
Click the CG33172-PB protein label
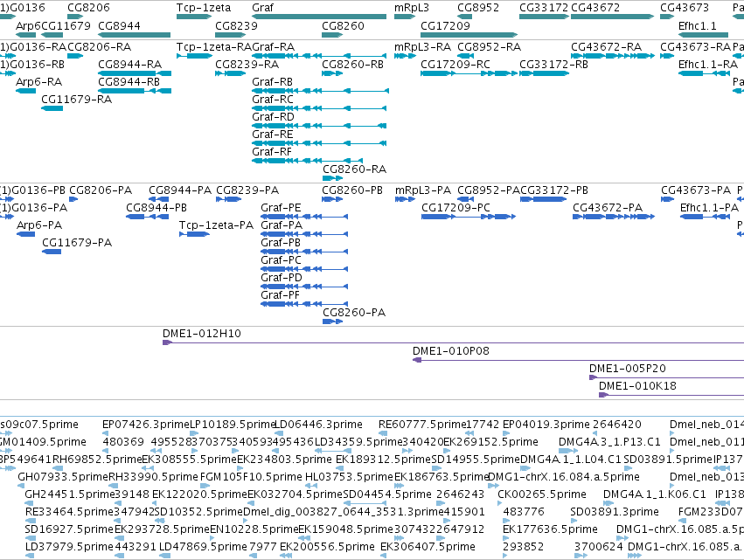[554, 190]
